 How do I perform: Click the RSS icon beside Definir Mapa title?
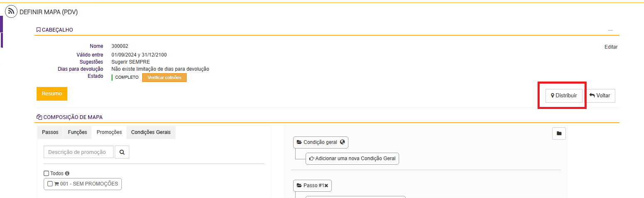[11, 12]
